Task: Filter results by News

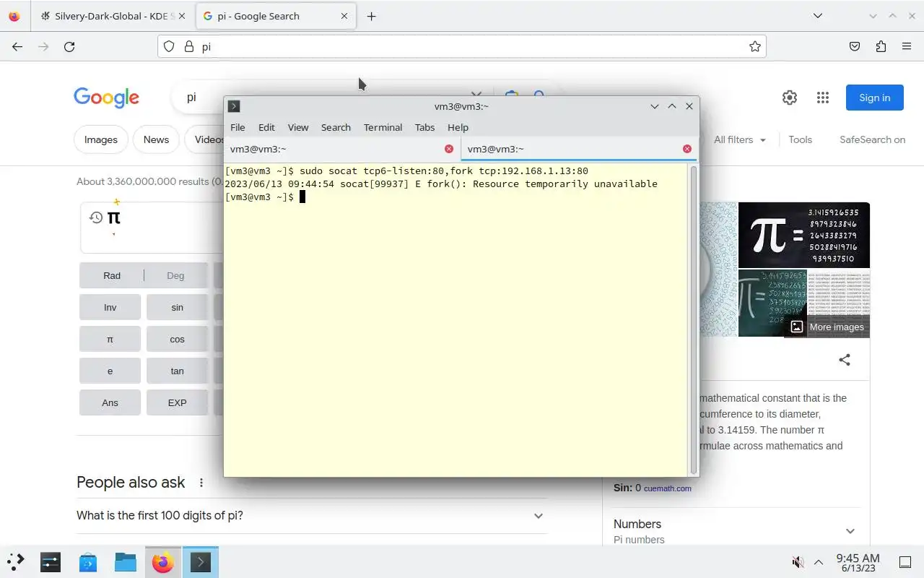Action: point(156,139)
